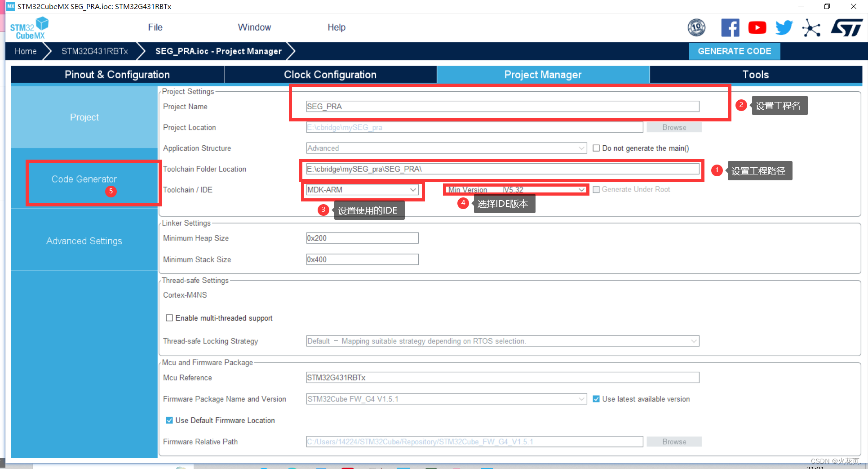Image resolution: width=868 pixels, height=469 pixels.
Task: Click the Mcu Reference field
Action: point(502,378)
